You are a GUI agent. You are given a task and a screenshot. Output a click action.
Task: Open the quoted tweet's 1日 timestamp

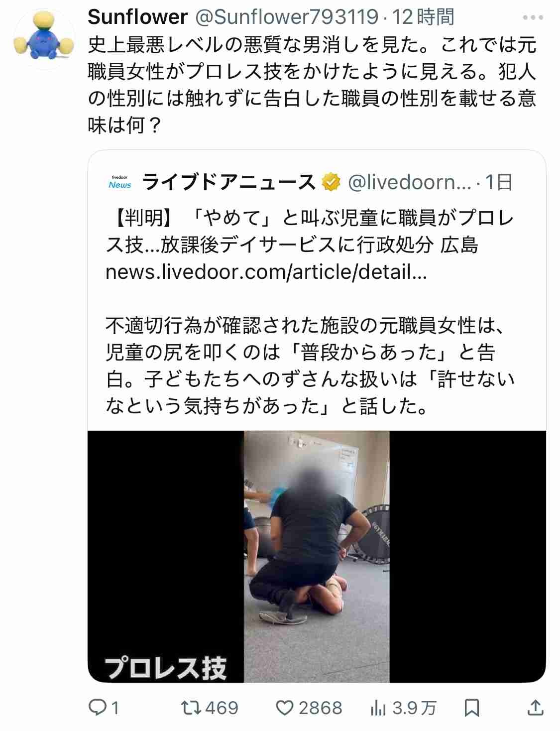pyautogui.click(x=499, y=183)
